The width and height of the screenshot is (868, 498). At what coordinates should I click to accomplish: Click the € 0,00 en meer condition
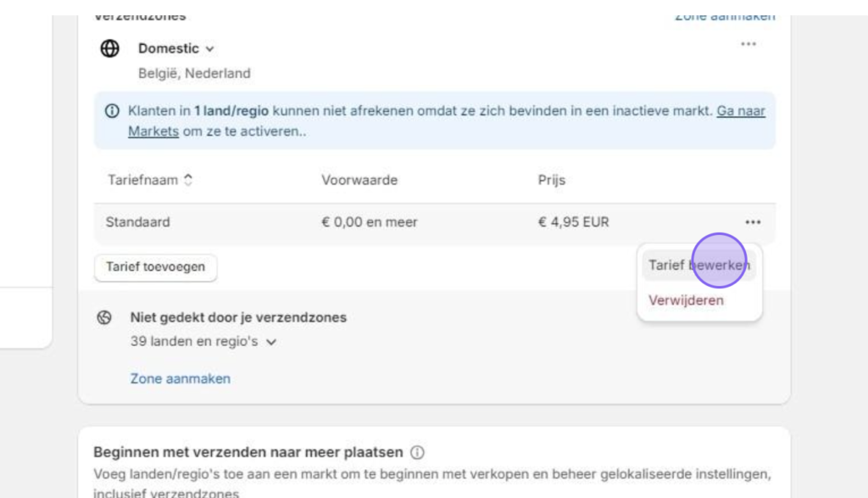click(x=369, y=222)
